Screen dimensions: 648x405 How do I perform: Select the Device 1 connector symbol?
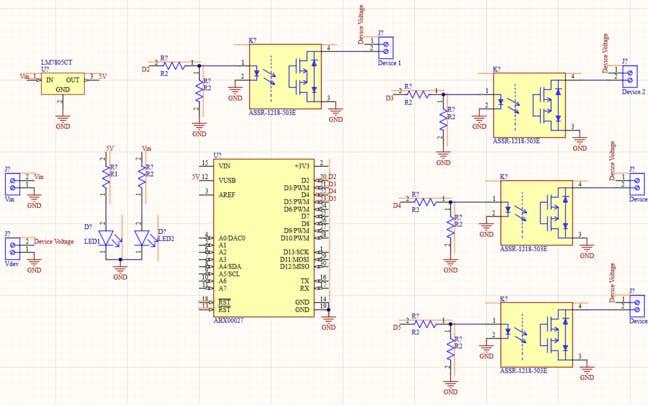point(386,48)
